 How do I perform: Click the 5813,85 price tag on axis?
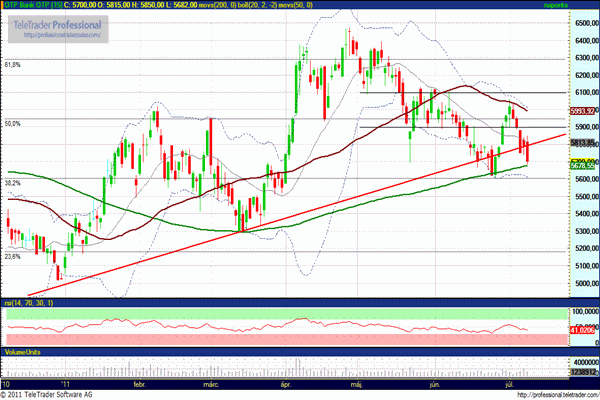(583, 142)
